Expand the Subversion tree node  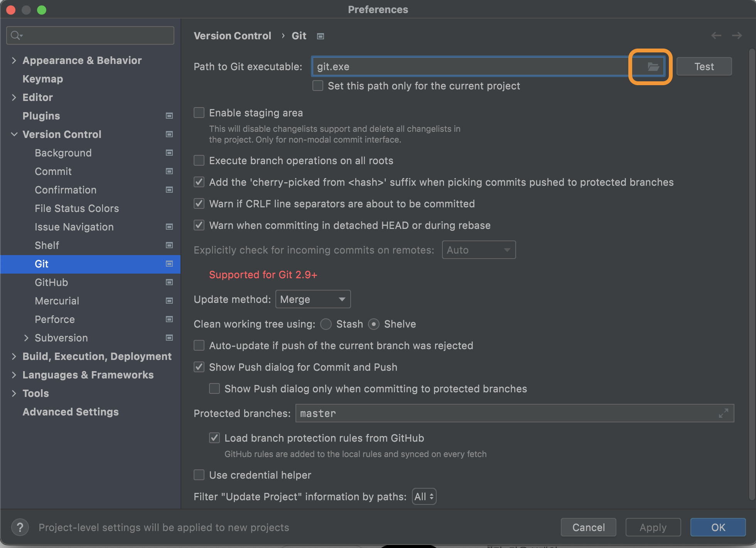click(26, 338)
